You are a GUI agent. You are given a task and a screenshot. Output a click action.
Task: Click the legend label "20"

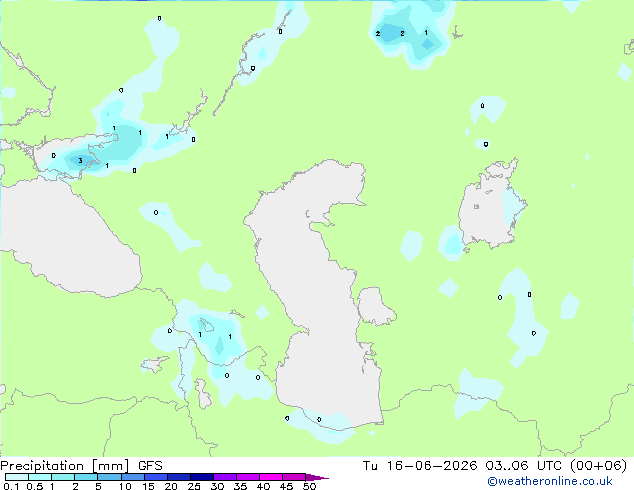[171, 486]
